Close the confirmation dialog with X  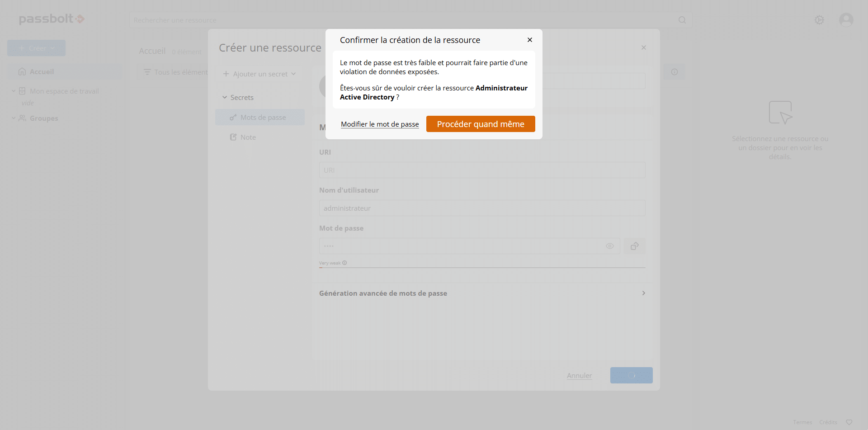tap(529, 40)
